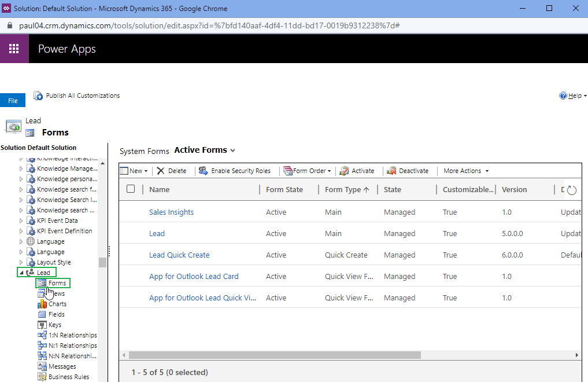Open Charts under Lead entity
Image resolution: width=588 pixels, height=382 pixels.
(x=57, y=304)
